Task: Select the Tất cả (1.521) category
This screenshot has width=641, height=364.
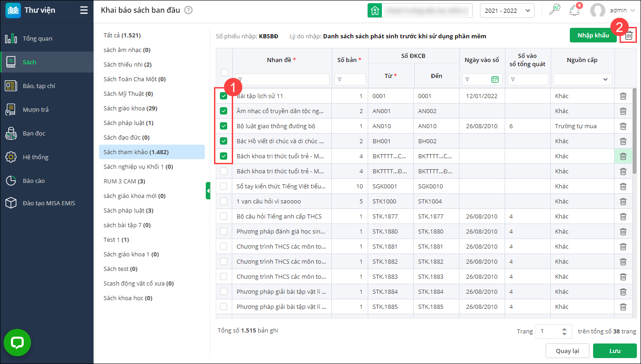Action: [x=152, y=35]
